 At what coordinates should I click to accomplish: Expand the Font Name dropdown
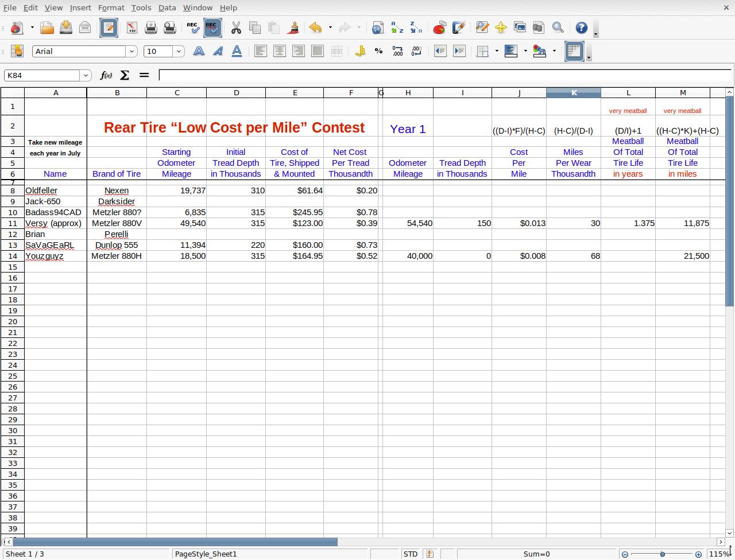point(131,51)
